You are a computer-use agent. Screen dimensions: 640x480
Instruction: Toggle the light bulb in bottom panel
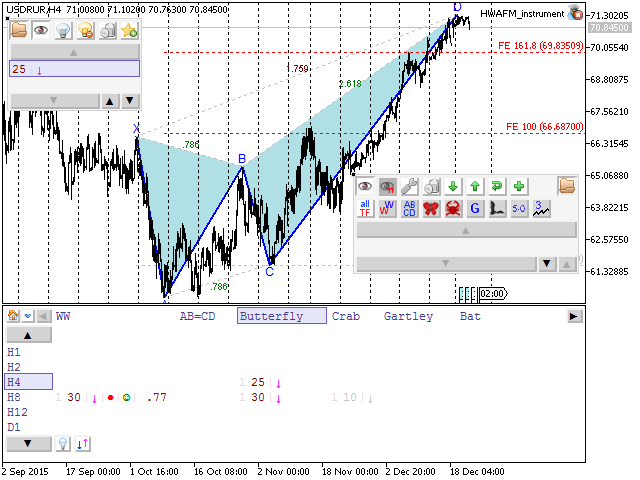(62, 443)
